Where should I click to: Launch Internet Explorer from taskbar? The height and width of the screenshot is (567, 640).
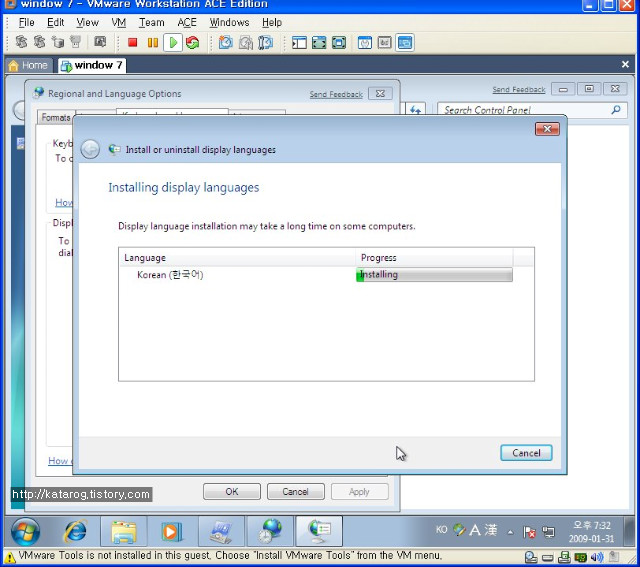pos(75,531)
